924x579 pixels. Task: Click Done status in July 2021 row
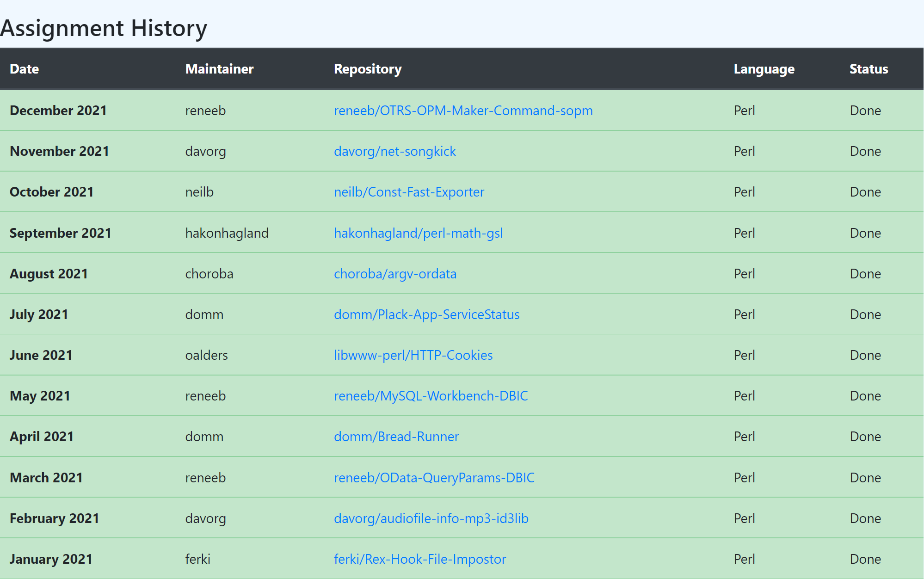tap(865, 314)
